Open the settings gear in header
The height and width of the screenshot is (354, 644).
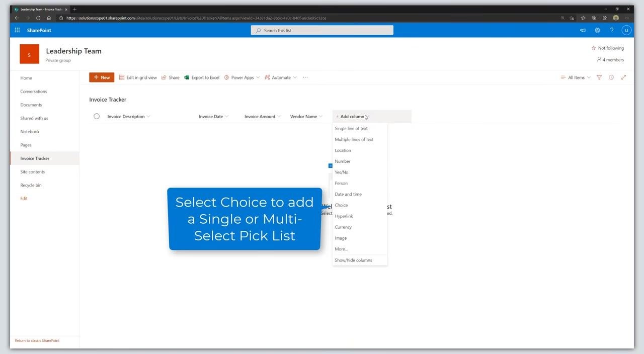pyautogui.click(x=597, y=30)
